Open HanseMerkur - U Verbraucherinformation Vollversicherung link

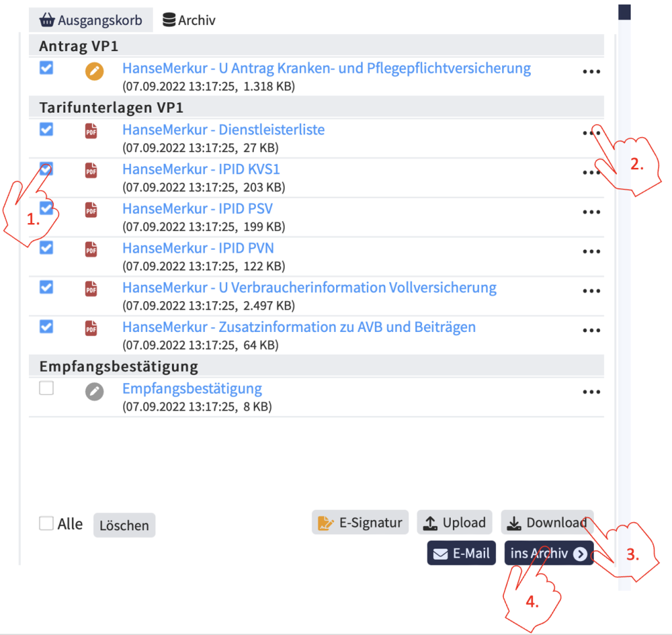click(x=310, y=287)
